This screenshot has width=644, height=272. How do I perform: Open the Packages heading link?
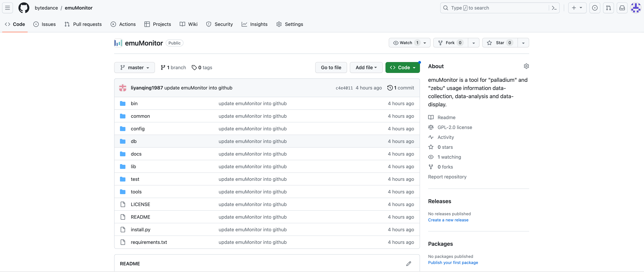(x=440, y=244)
